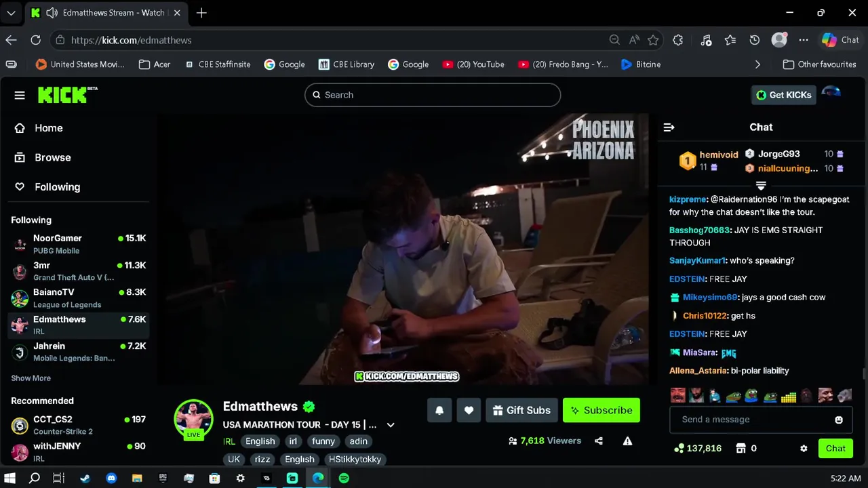This screenshot has width=868, height=488.
Task: Click kizpreme username in chat
Action: tap(688, 199)
